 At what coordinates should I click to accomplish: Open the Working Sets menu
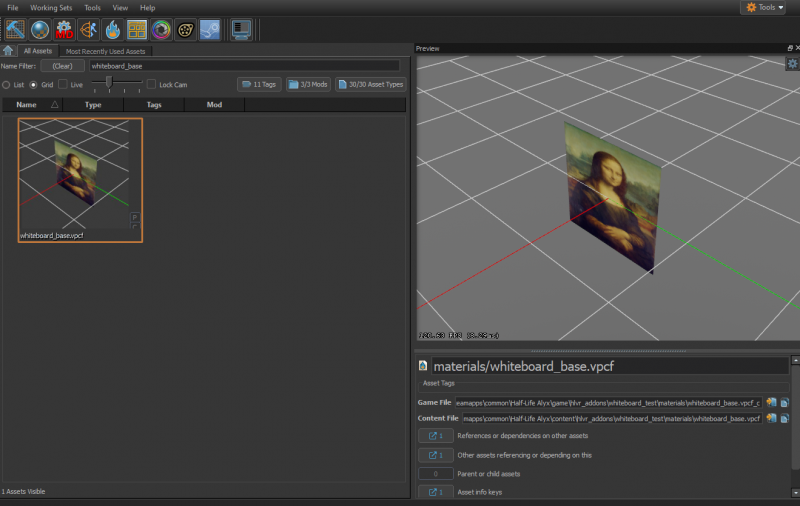point(51,8)
